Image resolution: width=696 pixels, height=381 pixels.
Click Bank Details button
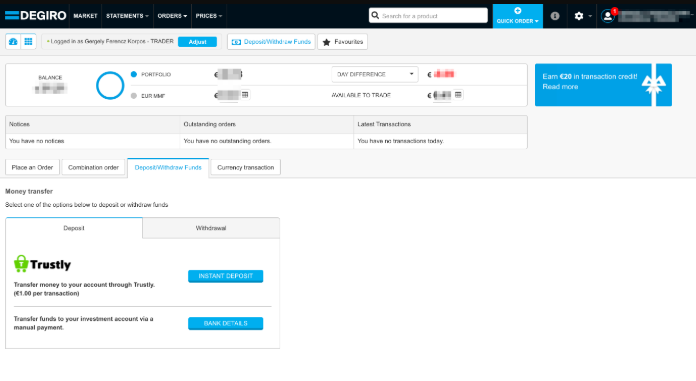pos(225,323)
